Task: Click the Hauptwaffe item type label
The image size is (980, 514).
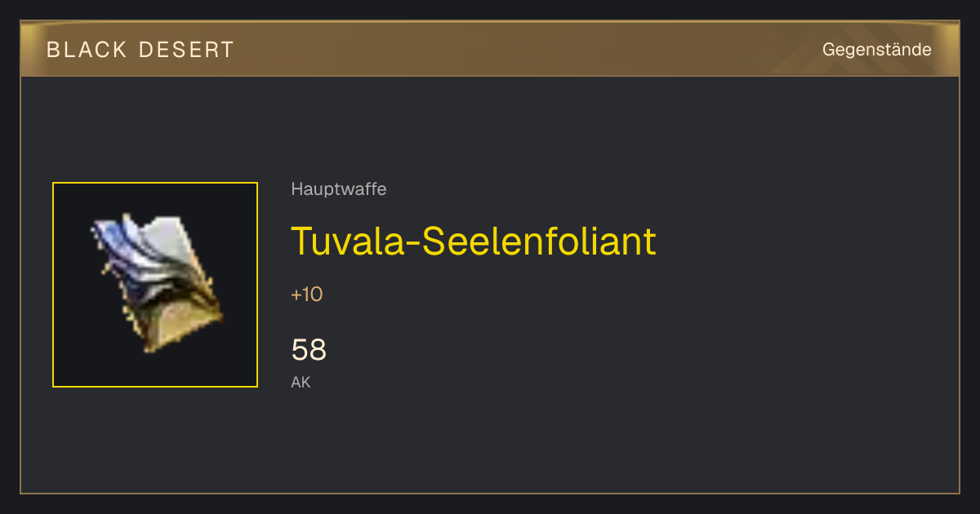Action: [339, 189]
